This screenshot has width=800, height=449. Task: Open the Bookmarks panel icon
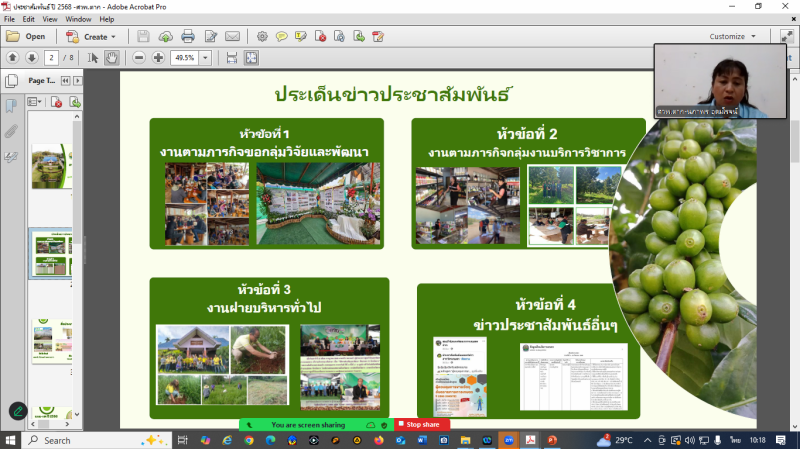point(11,106)
